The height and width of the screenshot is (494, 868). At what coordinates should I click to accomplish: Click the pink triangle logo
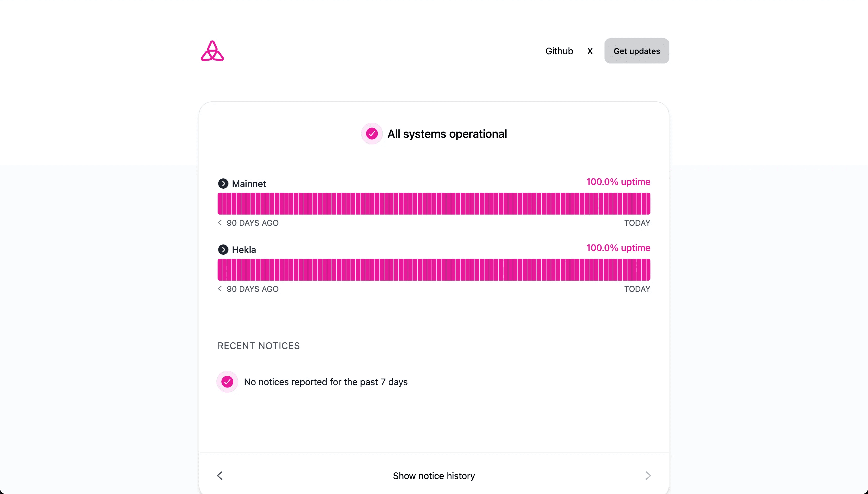point(212,51)
